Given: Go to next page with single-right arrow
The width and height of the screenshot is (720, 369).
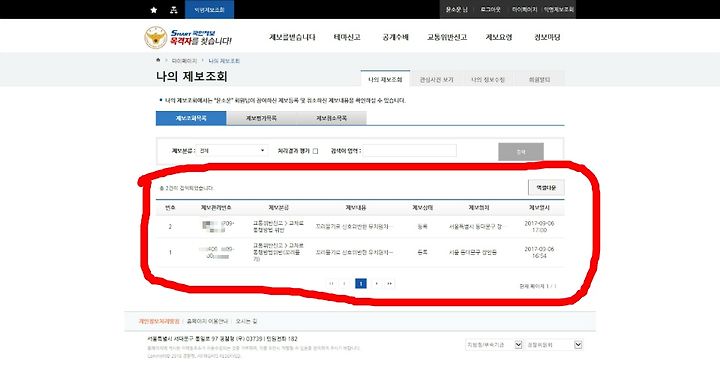Looking at the screenshot, I should (377, 284).
